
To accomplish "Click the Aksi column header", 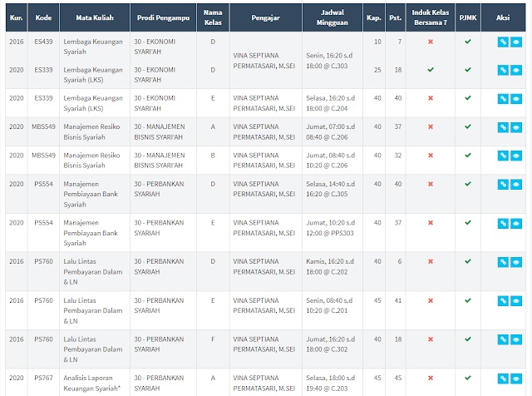I will coord(503,17).
